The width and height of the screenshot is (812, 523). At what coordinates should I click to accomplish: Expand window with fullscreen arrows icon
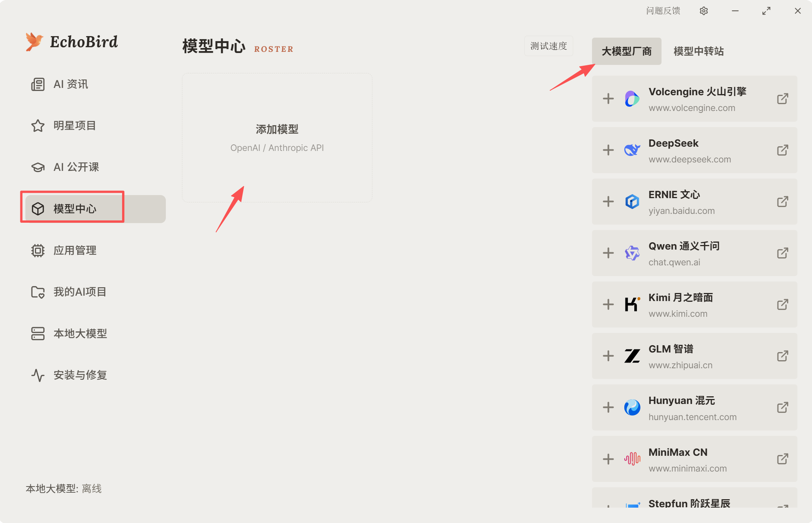[766, 11]
